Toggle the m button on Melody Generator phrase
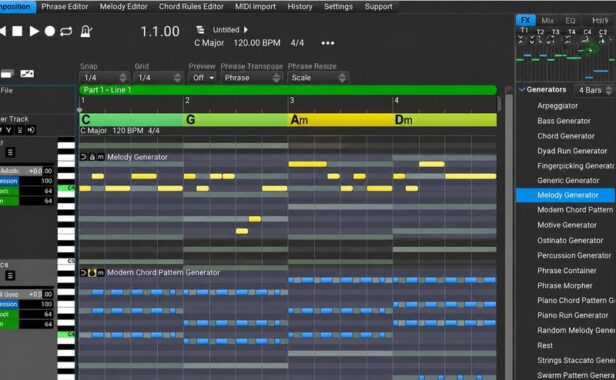Image resolution: width=616 pixels, height=380 pixels. click(x=101, y=157)
